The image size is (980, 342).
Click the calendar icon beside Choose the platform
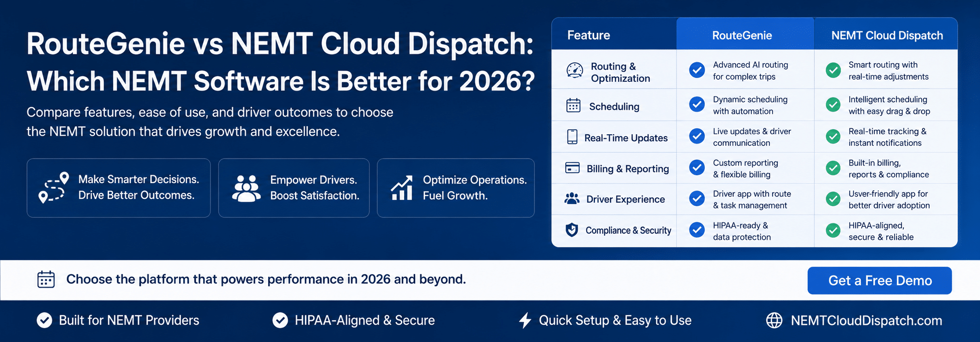point(46,279)
